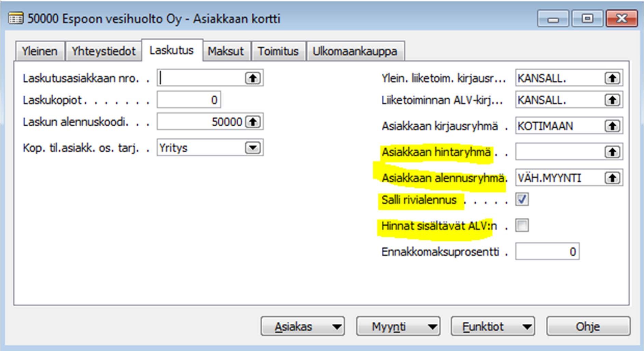Click the Salli rivialennus label
This screenshot has height=351, width=644.
click(x=419, y=200)
